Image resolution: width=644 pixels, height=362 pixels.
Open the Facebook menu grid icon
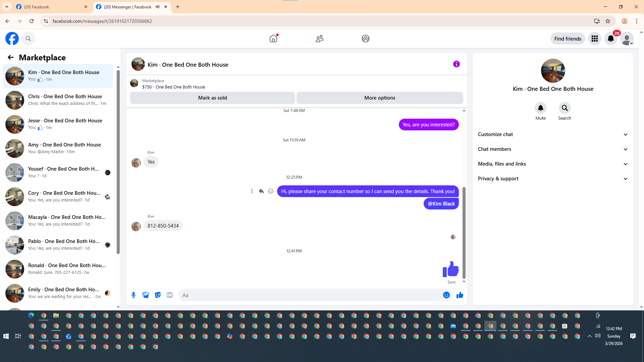tap(595, 39)
